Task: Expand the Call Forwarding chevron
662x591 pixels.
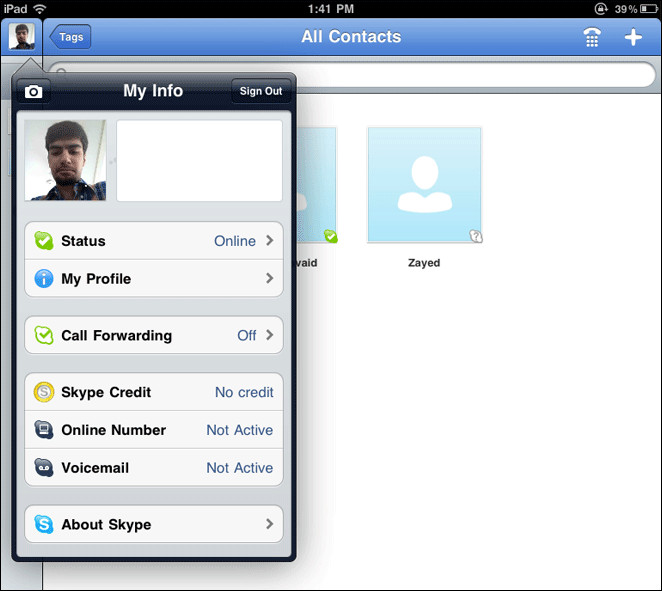Action: point(269,335)
